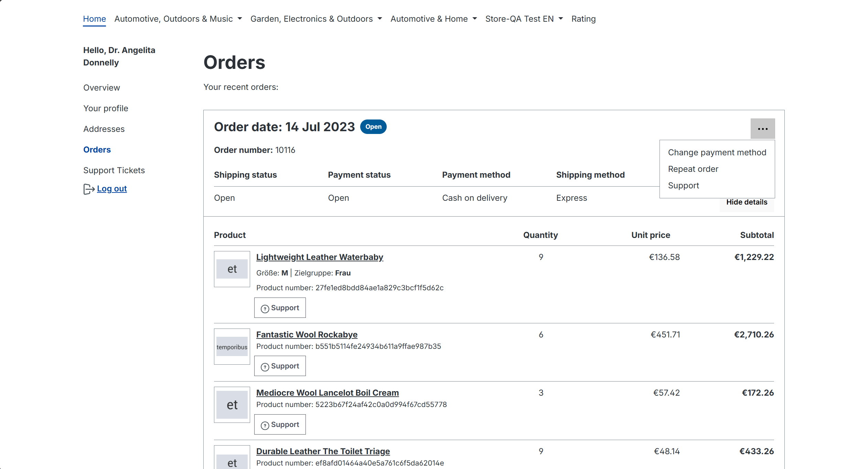Choose Change payment method option
Screen dimensions: 868x469
click(x=717, y=153)
